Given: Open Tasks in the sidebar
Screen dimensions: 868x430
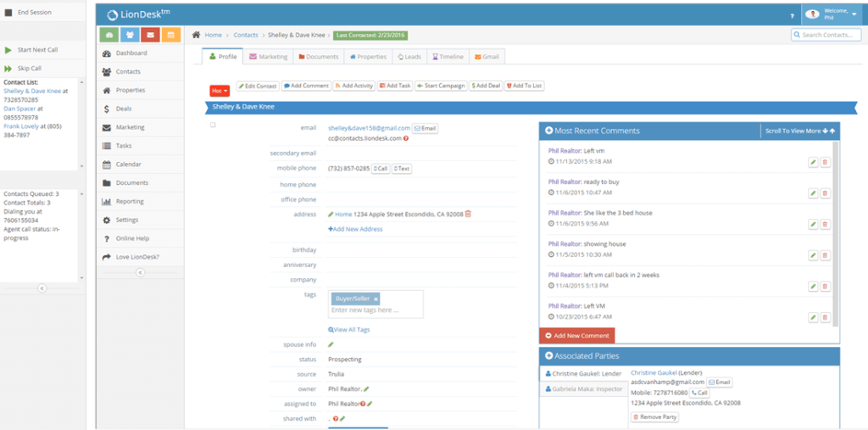Looking at the screenshot, I should pyautogui.click(x=140, y=146).
